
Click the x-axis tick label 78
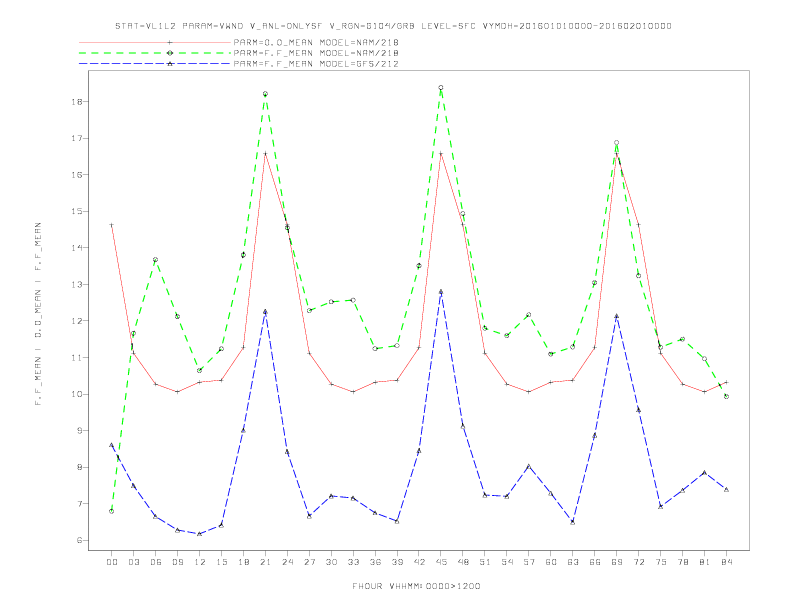pos(682,562)
